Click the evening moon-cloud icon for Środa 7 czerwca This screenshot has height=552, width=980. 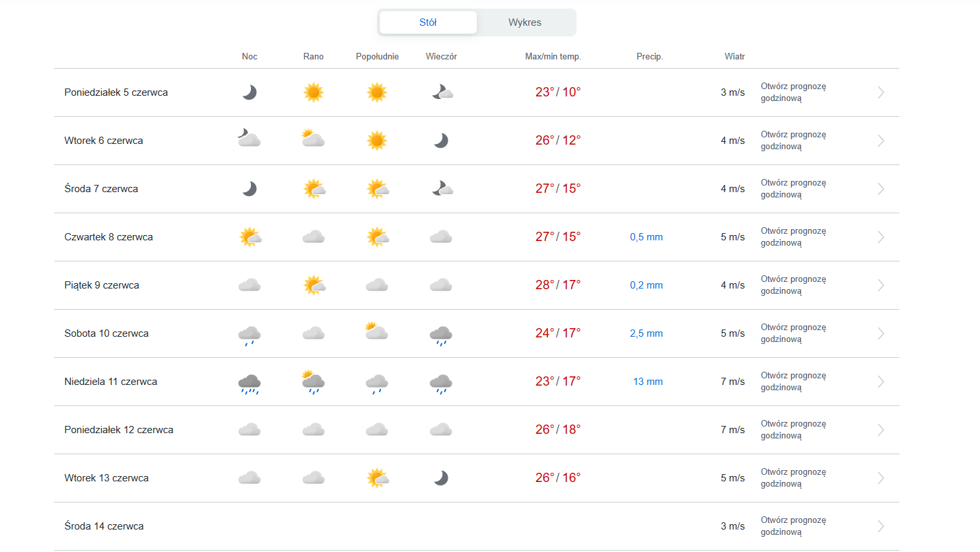point(442,190)
